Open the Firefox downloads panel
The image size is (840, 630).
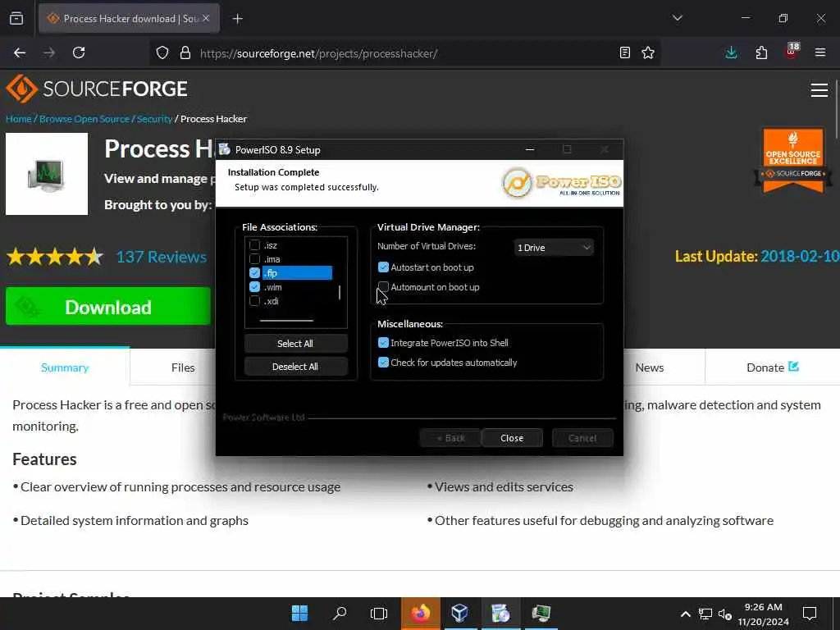click(x=731, y=53)
